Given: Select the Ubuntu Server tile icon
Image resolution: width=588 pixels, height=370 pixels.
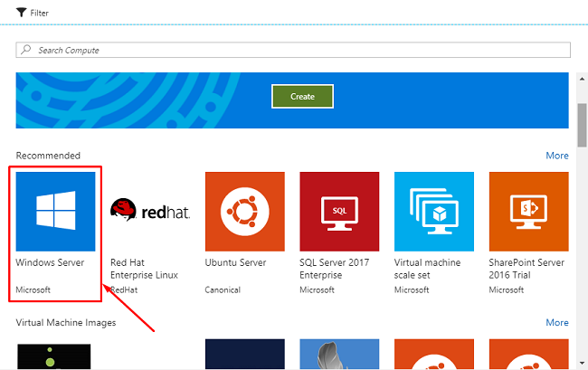Looking at the screenshot, I should tap(245, 212).
